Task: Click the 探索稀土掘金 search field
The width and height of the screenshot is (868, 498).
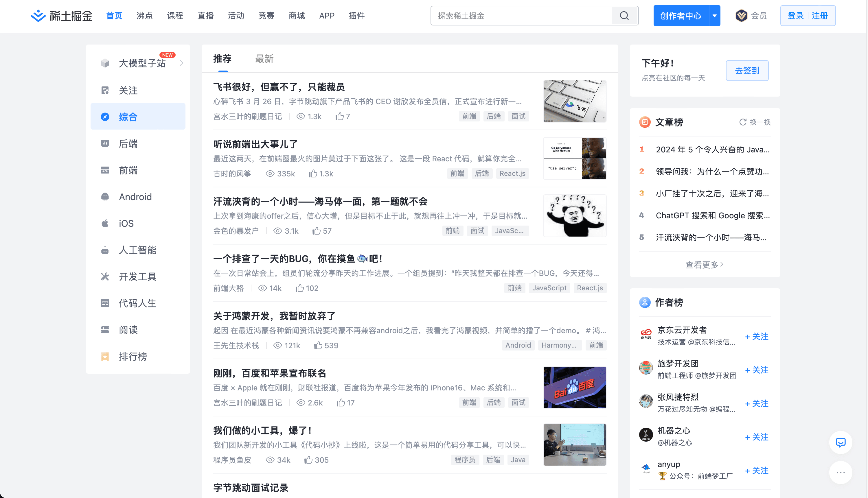Action: pos(521,16)
